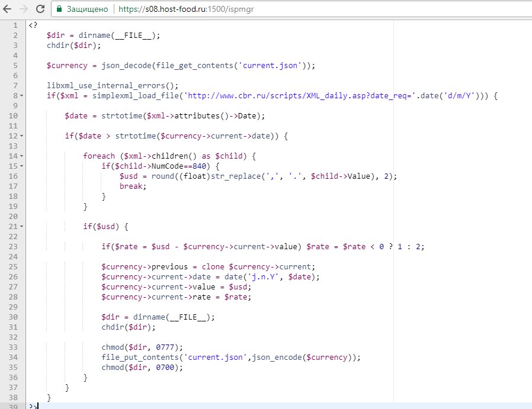Collapse the code block at line 8
The image size is (532, 409).
pyautogui.click(x=22, y=96)
